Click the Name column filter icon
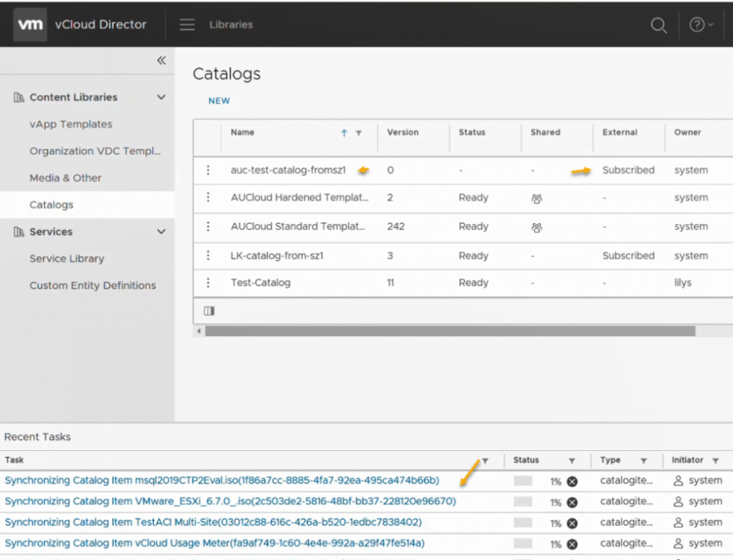Image resolution: width=733 pixels, height=560 pixels. click(359, 133)
